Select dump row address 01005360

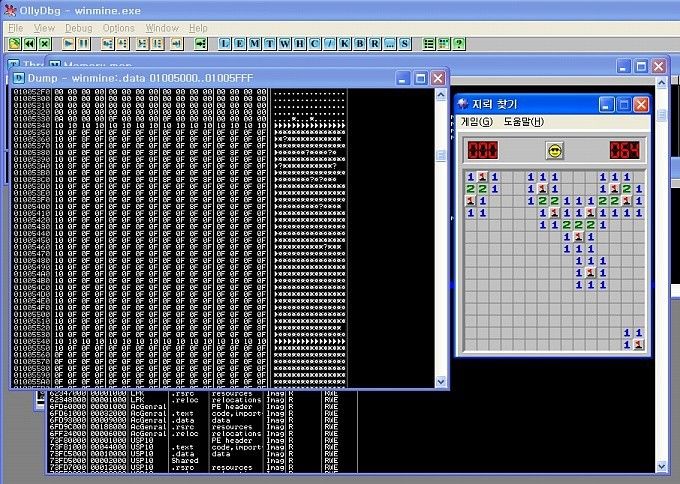[32, 139]
